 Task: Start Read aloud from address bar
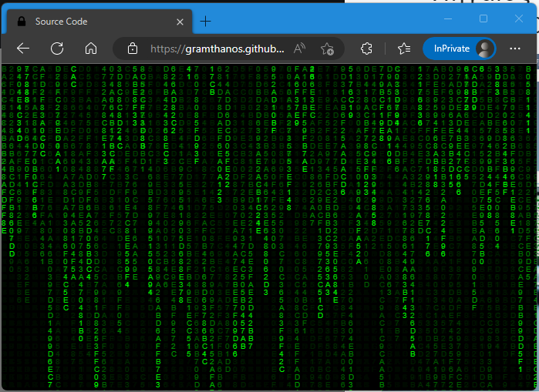pos(300,49)
